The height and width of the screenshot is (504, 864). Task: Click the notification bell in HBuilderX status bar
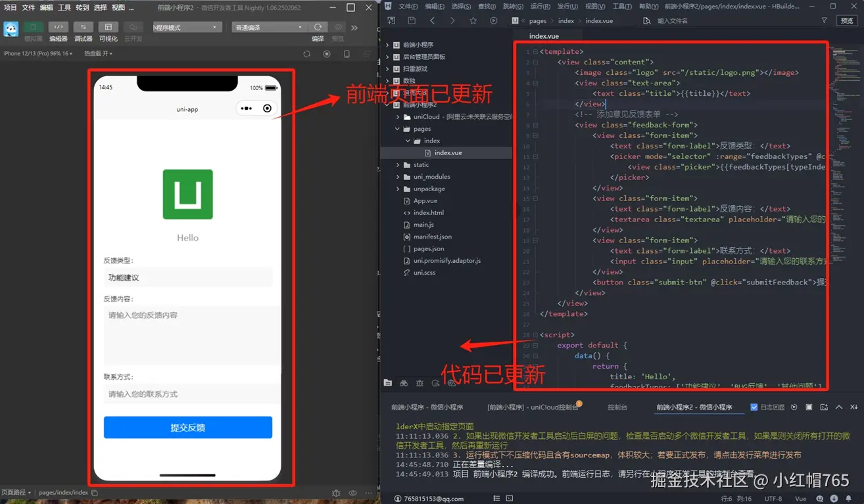click(x=848, y=499)
